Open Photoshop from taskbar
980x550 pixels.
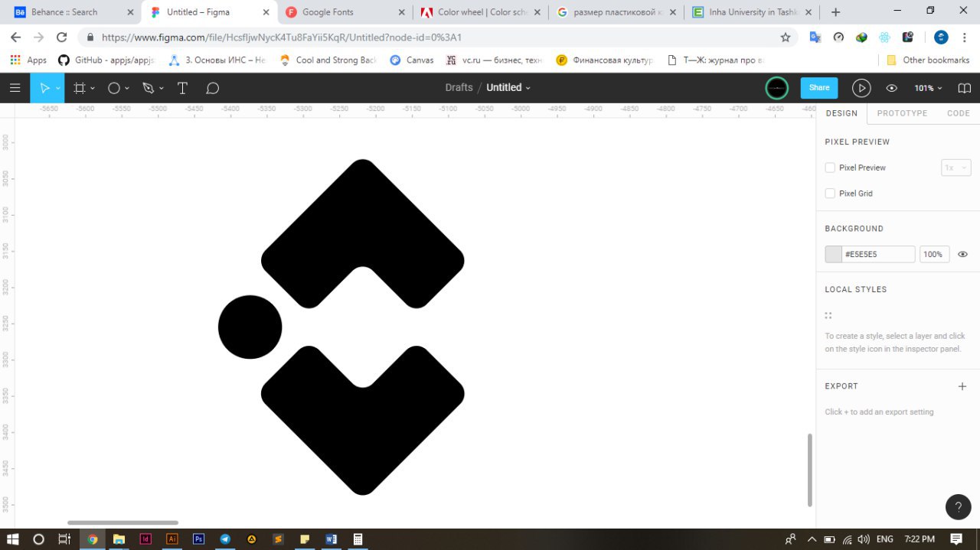(x=198, y=539)
